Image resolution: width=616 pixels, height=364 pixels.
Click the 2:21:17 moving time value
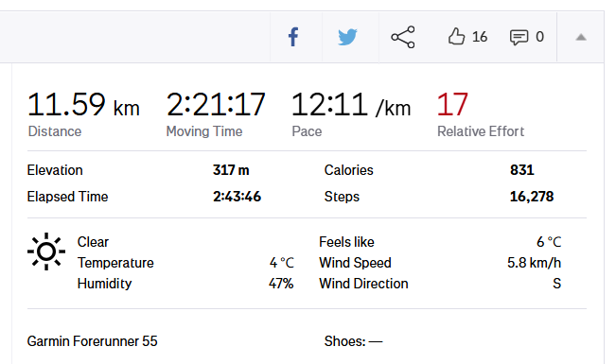[x=216, y=104]
